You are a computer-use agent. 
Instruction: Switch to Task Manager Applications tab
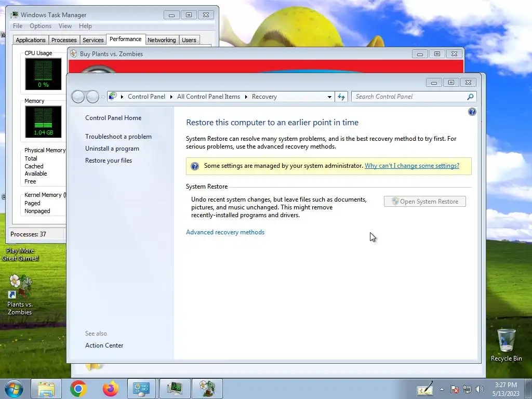31,40
